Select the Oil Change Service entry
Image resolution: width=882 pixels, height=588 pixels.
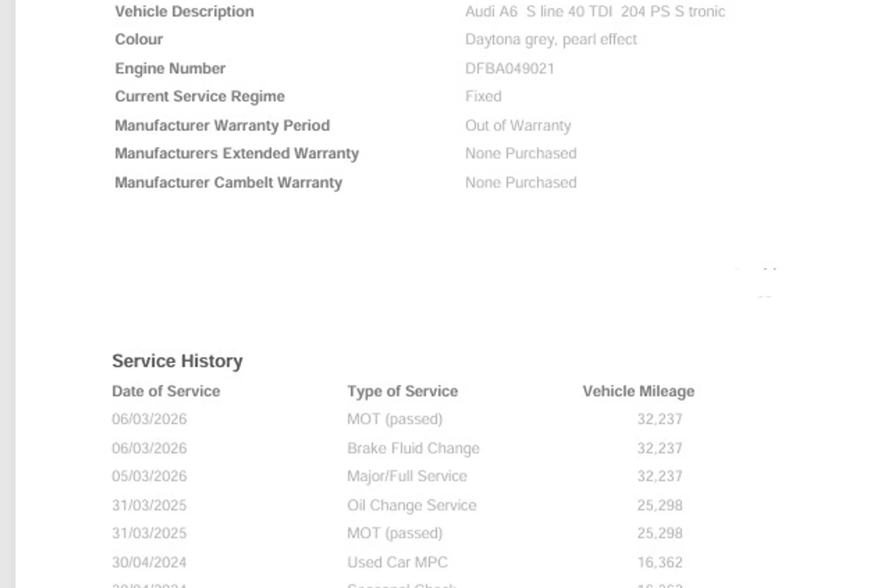click(412, 505)
